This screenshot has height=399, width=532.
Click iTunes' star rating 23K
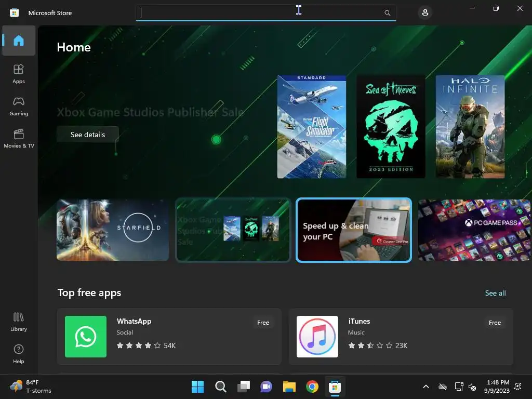[x=378, y=345]
